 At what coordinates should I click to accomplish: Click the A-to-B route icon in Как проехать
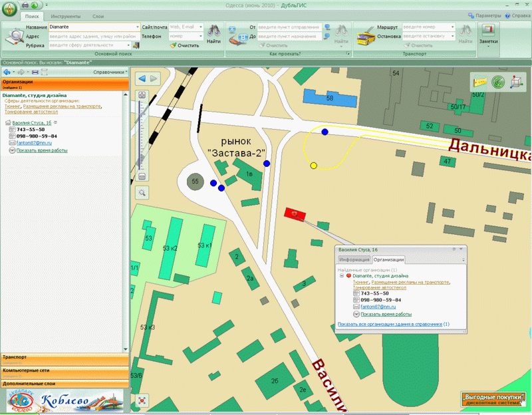(237, 36)
